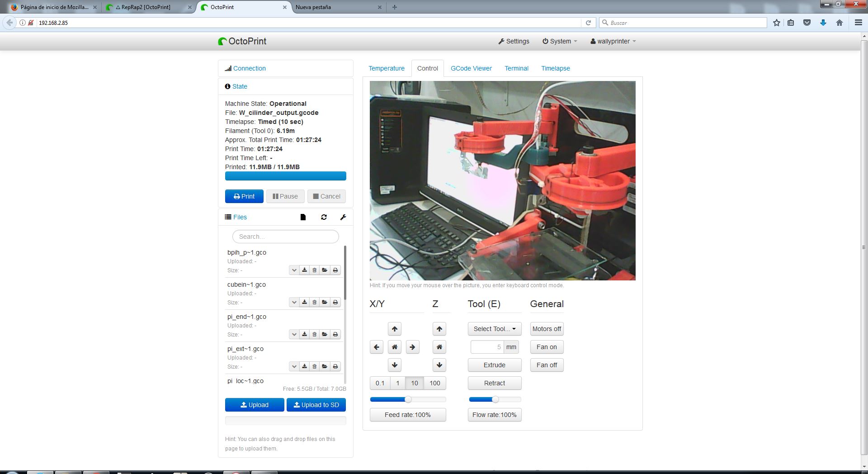This screenshot has width=868, height=474.
Task: Print bpih_p~1.gco using printer icon
Action: pyautogui.click(x=335, y=270)
